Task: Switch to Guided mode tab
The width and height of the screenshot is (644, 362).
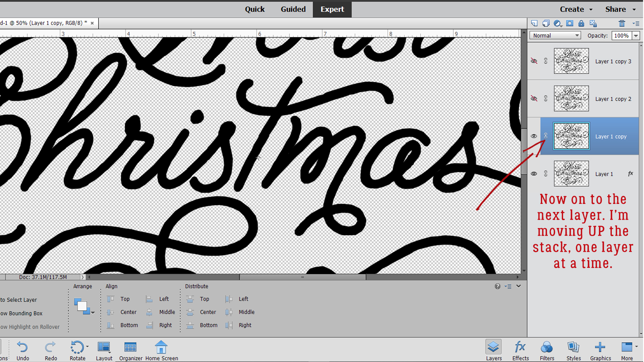Action: 293,9
